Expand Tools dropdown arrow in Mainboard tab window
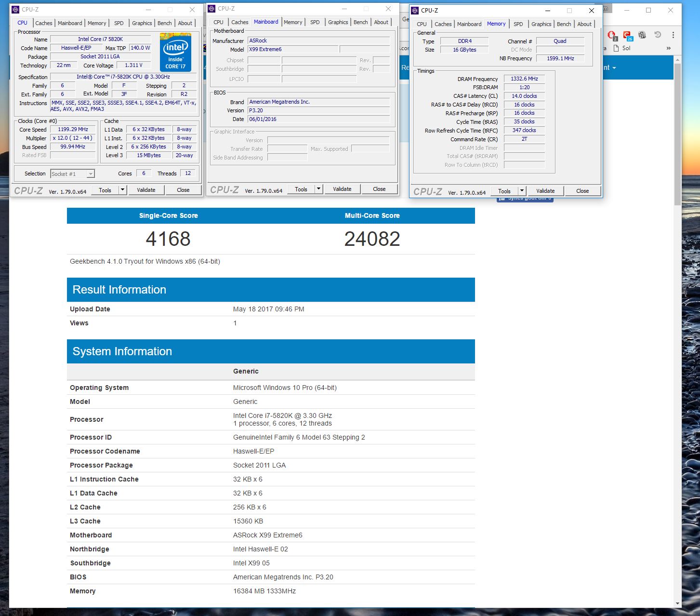Screen dimensions: 700x616 [x=318, y=189]
